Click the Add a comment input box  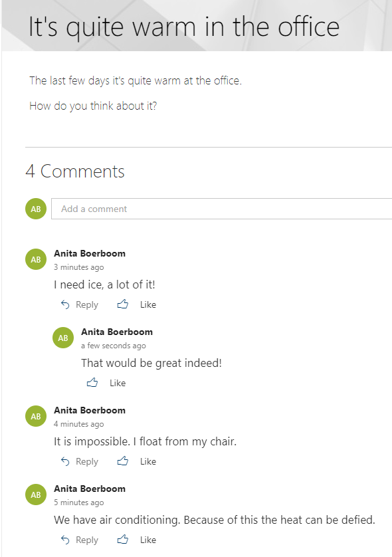222,209
